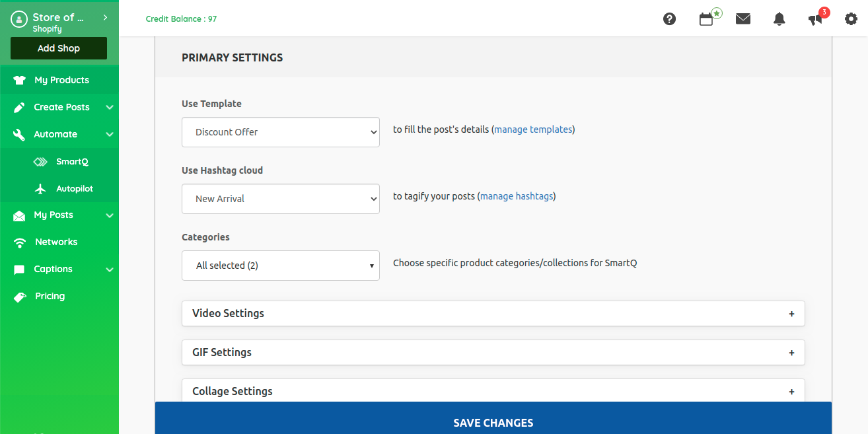
Task: Open the calendar icon in top bar
Action: coord(706,19)
